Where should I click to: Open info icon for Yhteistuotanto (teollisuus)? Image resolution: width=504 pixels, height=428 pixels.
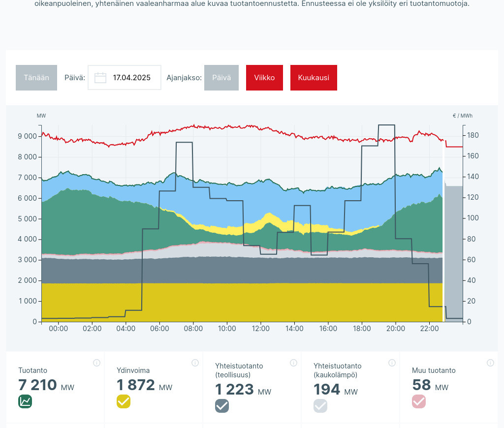point(293,363)
